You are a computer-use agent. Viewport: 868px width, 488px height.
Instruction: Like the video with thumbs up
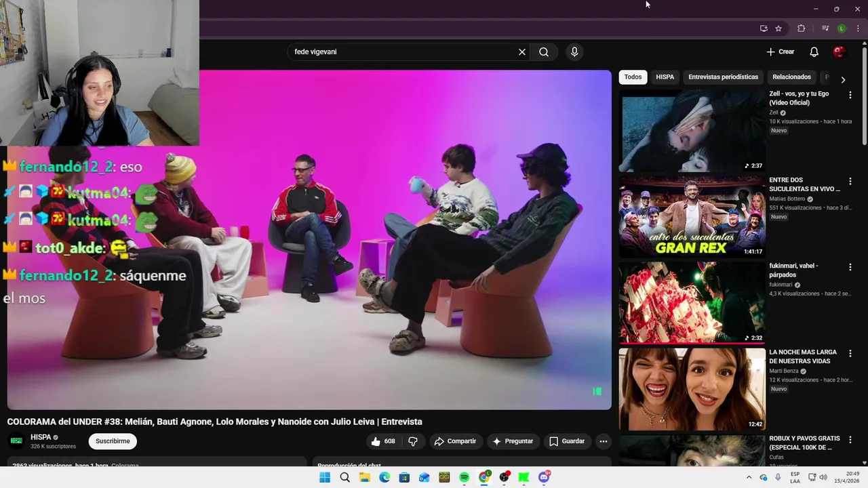383,441
